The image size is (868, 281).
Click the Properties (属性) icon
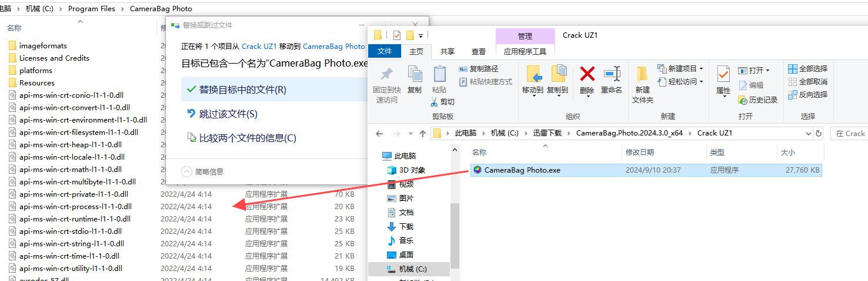(x=723, y=75)
